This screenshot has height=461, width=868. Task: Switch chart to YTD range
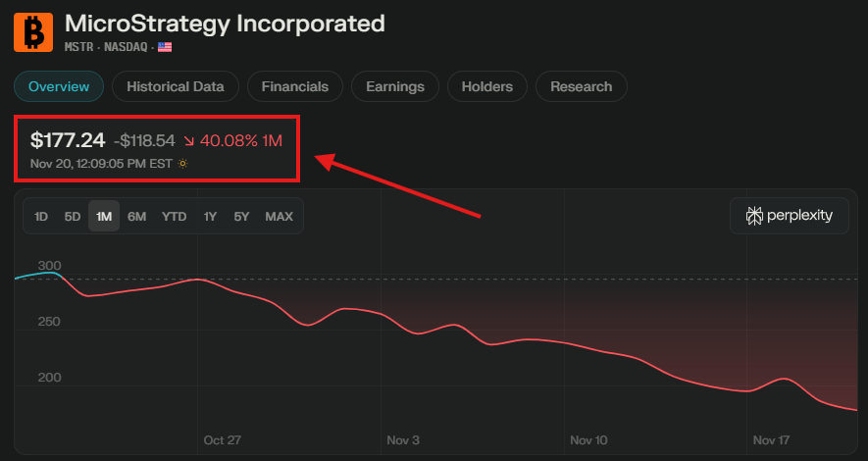174,216
